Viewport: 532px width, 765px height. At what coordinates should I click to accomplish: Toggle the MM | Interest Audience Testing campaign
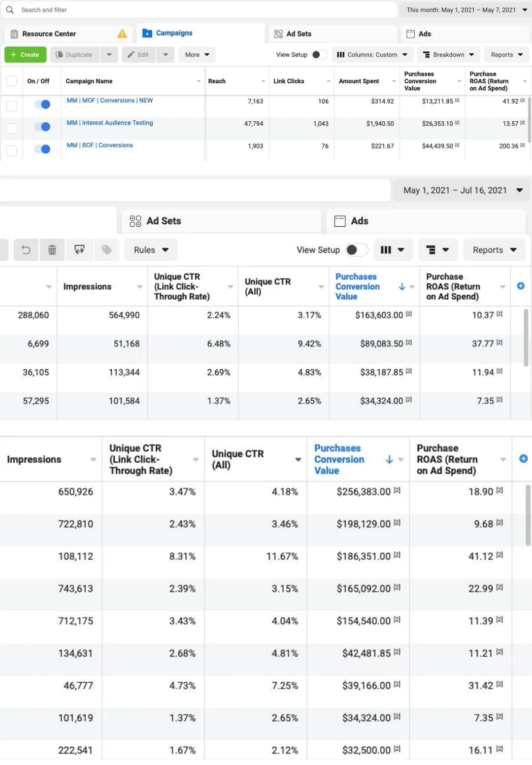click(x=42, y=127)
